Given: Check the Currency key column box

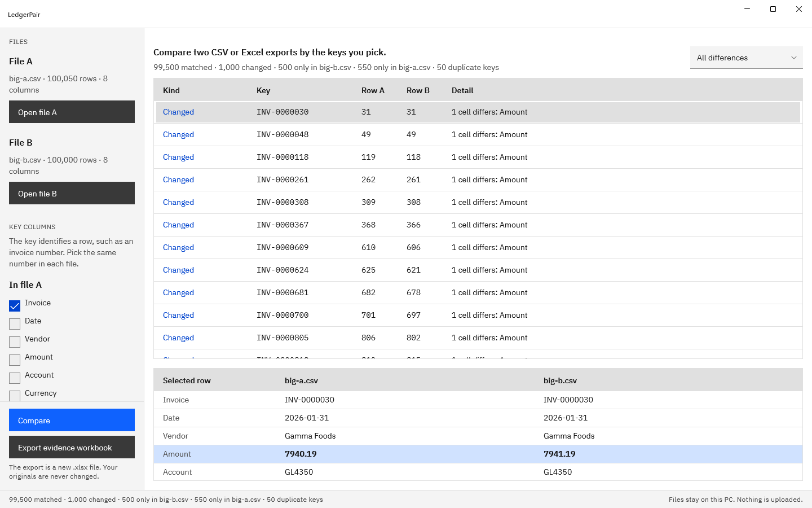Looking at the screenshot, I should pos(15,396).
